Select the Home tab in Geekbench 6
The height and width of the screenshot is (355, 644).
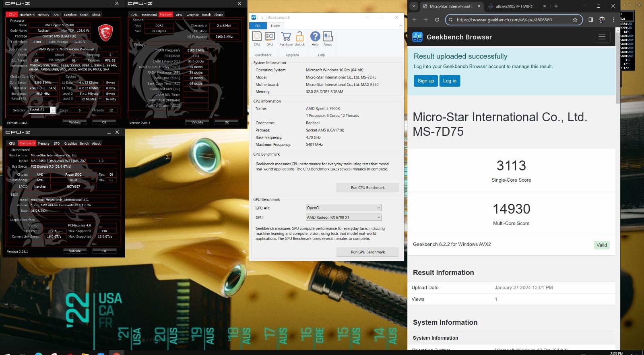(275, 26)
